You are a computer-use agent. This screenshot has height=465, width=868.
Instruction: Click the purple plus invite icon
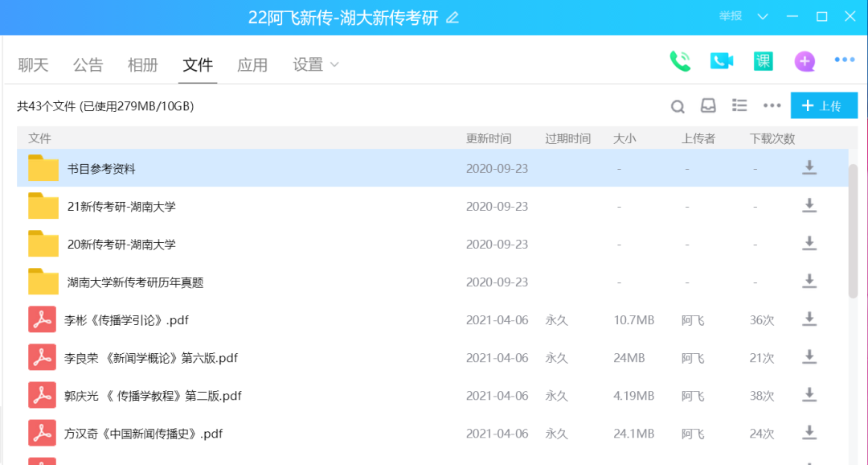[x=804, y=61]
